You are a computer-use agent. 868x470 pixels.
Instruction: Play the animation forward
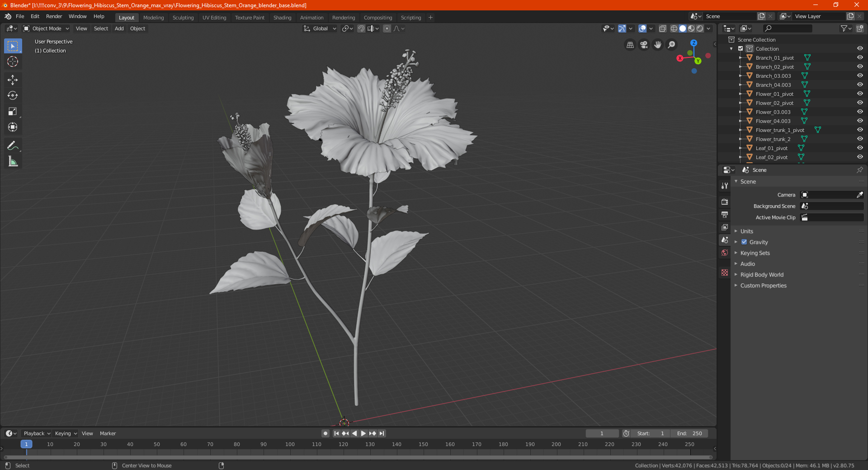363,433
